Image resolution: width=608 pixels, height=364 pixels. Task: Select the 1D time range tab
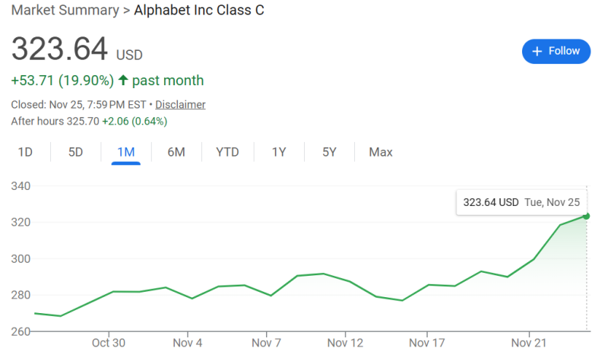[25, 152]
